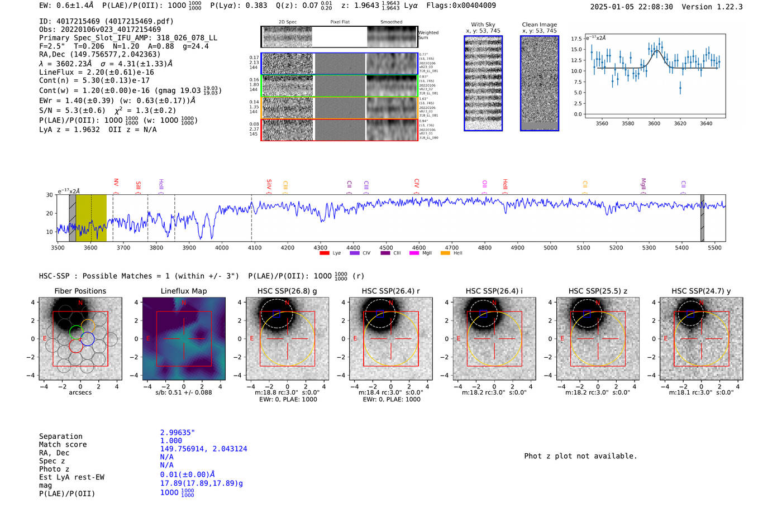
Task: Click the Fiber Positions thumbnail image
Action: point(80,339)
